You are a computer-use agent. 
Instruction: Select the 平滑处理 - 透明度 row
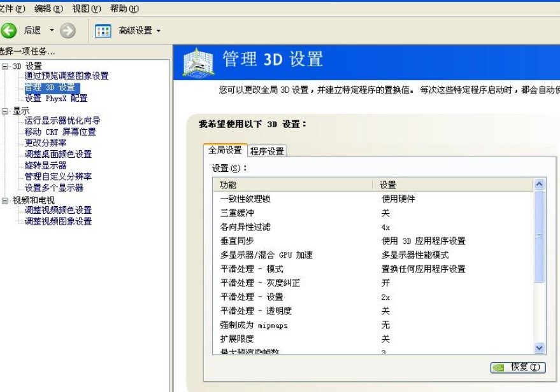(x=373, y=311)
